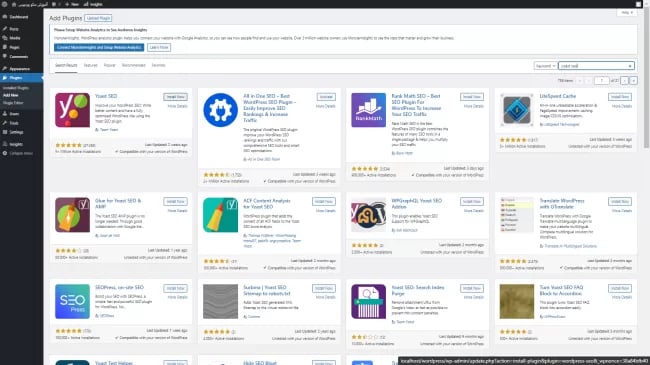Screen dimensions: 650x365
Task: Click the Turn Yoast SEO FAQ Block thumbnail
Action: point(517,302)
